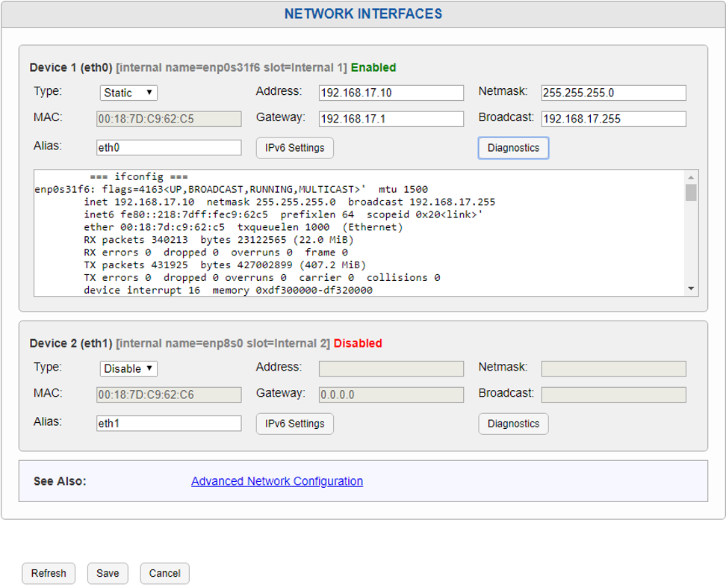The height and width of the screenshot is (588, 726).
Task: Edit the Netmask field 255.255.255.0
Action: (x=612, y=93)
